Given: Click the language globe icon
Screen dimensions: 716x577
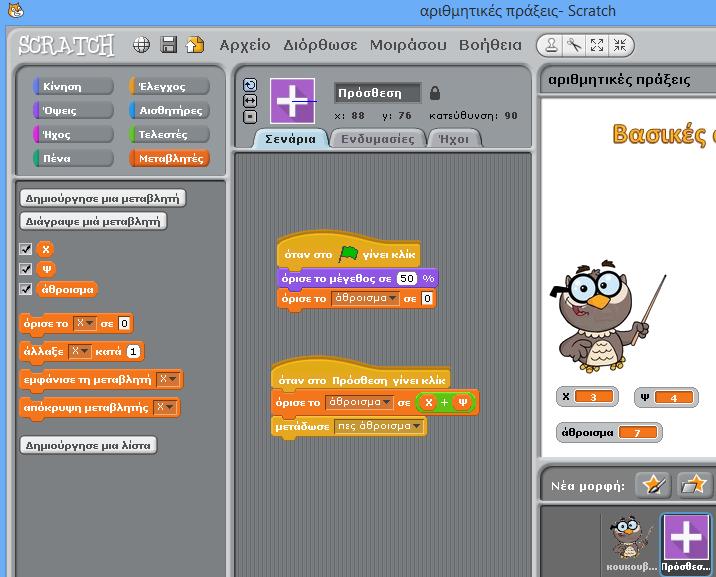Looking at the screenshot, I should (141, 45).
